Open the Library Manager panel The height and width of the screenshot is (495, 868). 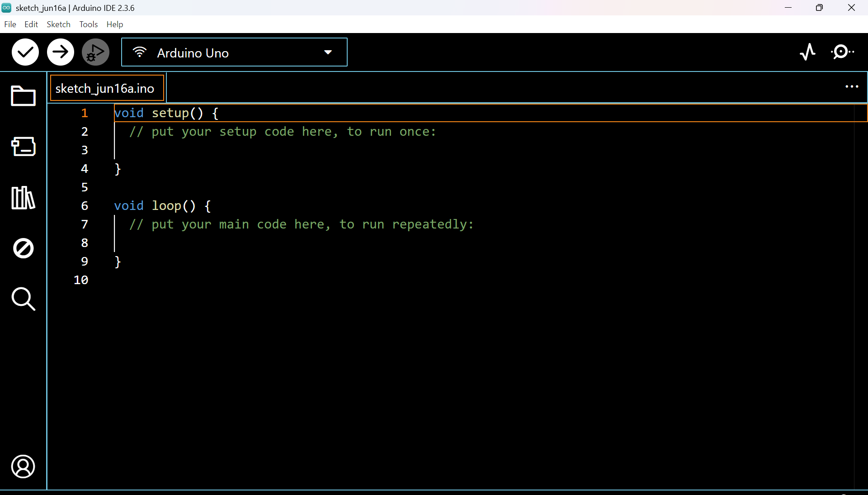click(23, 198)
